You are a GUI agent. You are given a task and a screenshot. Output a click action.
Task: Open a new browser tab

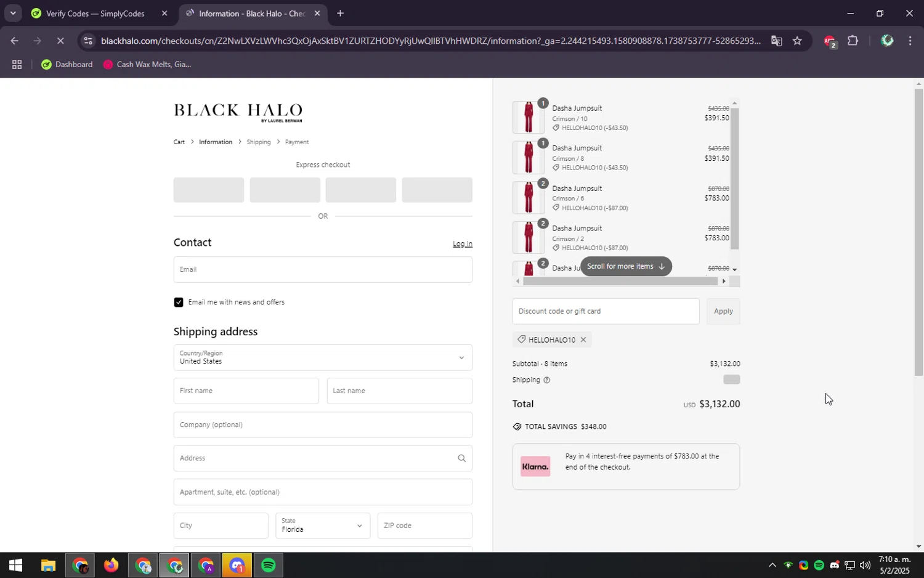tap(340, 13)
